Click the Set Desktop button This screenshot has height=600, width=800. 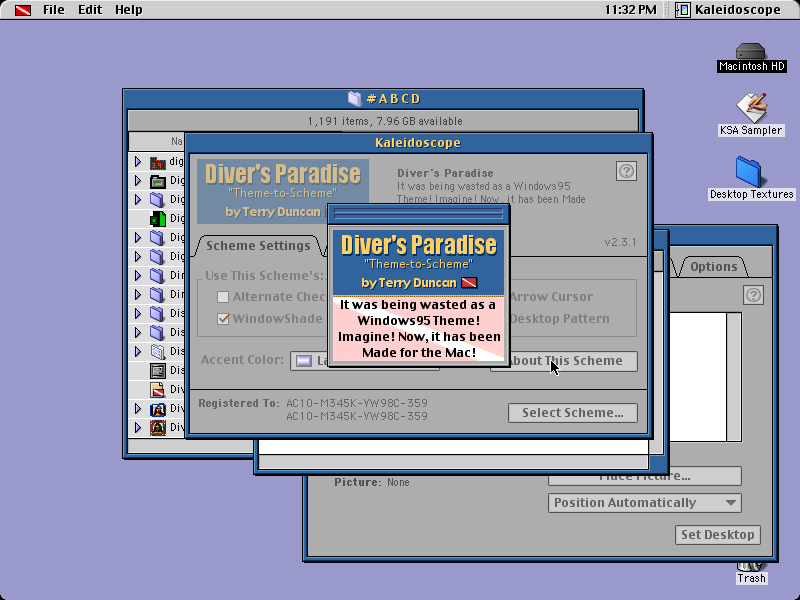(x=718, y=535)
